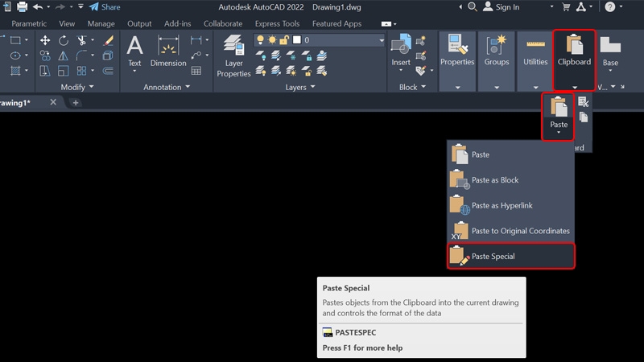Open the Text tool dropdown arrow
The width and height of the screenshot is (644, 362).
(134, 72)
